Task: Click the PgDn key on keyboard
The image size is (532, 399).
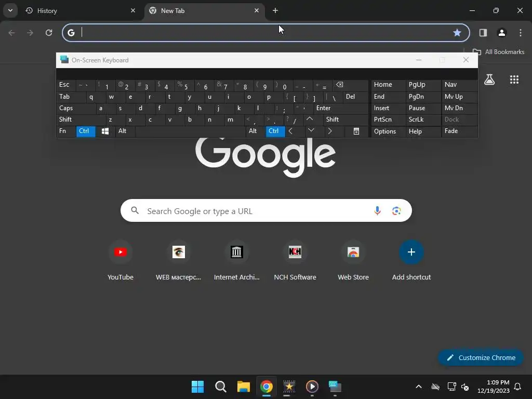Action: [x=423, y=97]
